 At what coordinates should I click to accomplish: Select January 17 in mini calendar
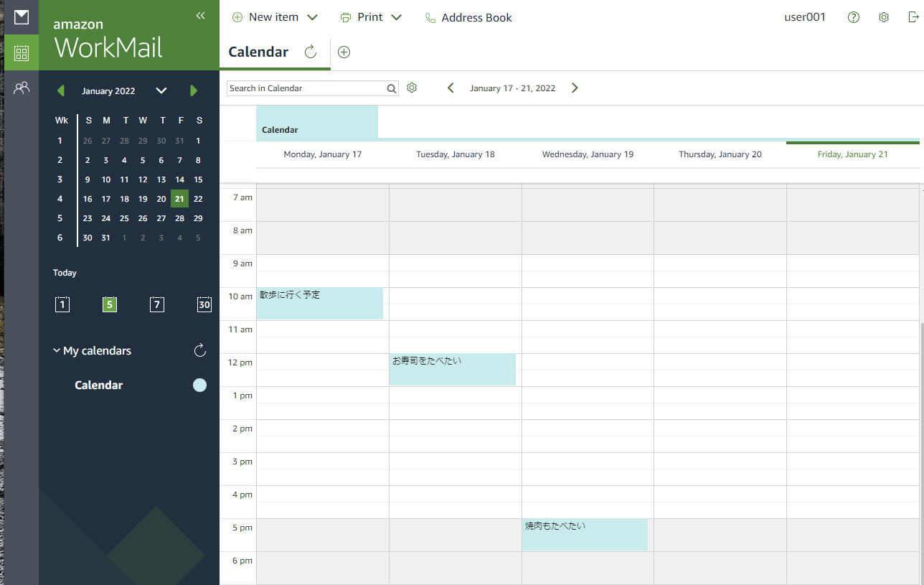pos(106,199)
